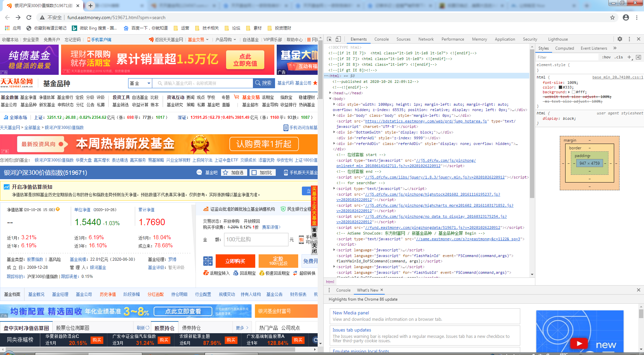The height and width of the screenshot is (355, 644).
Task: Open the 基金交易 dropdown in top bar
Action: coord(198,39)
